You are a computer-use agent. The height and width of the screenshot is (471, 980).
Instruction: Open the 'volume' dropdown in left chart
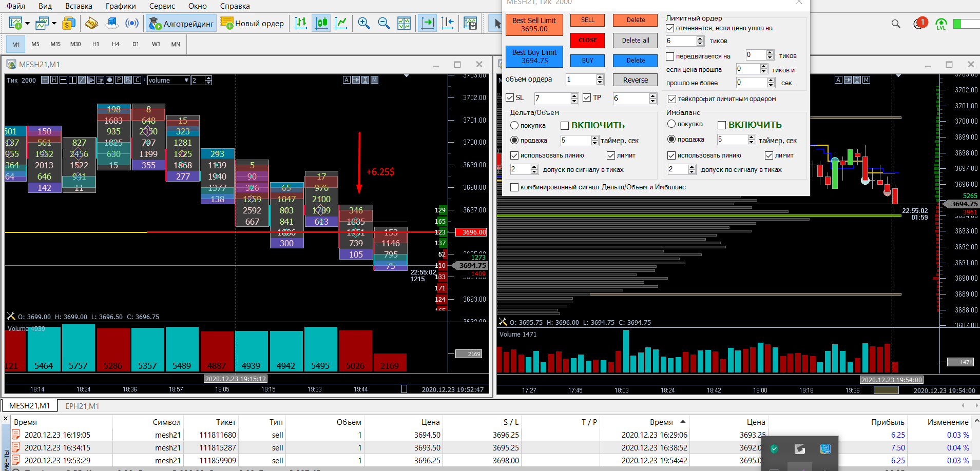tap(169, 80)
